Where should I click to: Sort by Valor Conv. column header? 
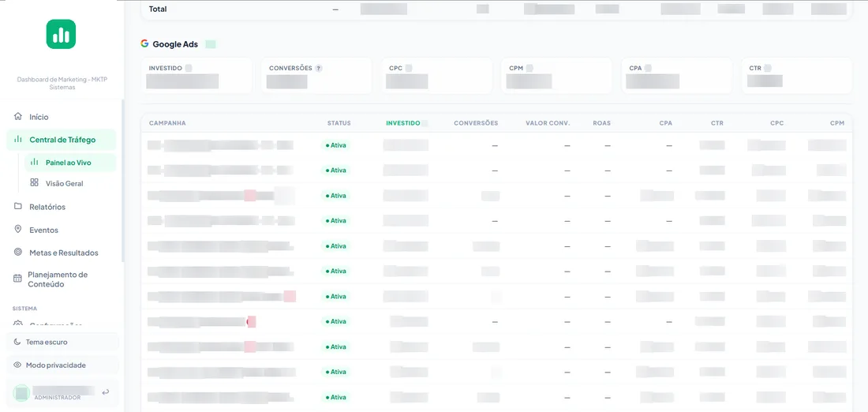point(548,123)
